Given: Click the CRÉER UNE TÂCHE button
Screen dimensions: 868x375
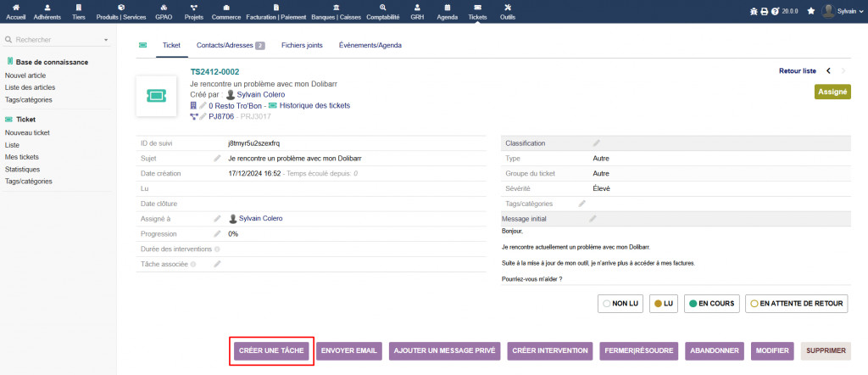Looking at the screenshot, I should (271, 350).
